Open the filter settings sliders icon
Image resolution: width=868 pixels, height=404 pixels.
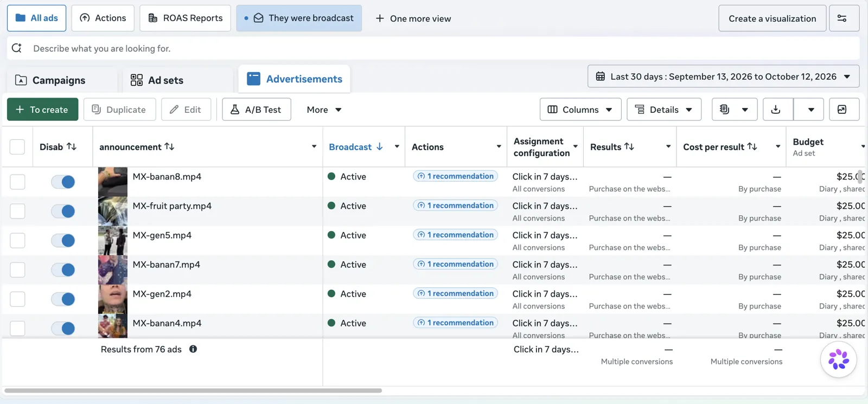pyautogui.click(x=843, y=18)
